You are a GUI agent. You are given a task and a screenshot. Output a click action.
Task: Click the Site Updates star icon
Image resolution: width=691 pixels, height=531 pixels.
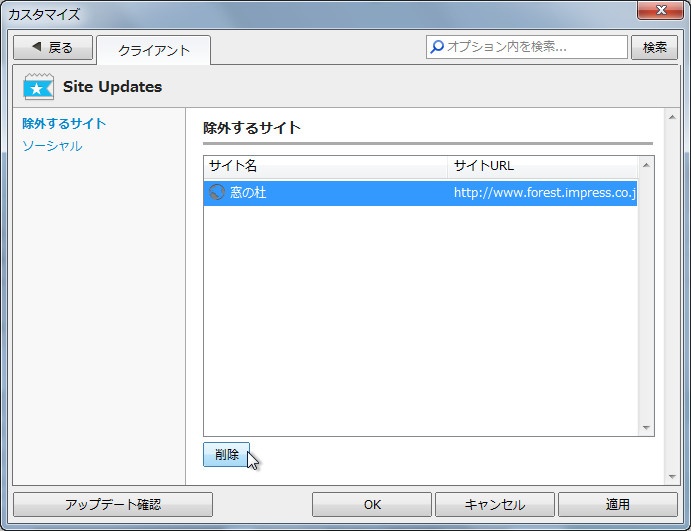click(39, 87)
